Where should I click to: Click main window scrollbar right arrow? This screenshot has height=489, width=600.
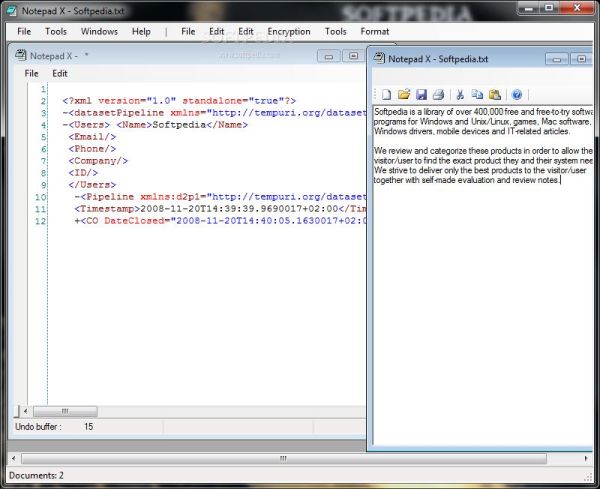pos(586,458)
